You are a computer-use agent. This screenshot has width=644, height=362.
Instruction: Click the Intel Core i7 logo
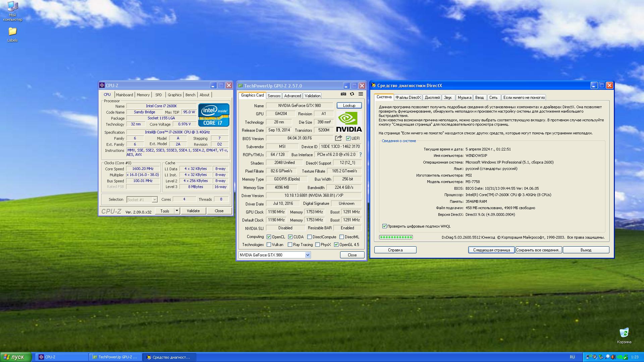point(214,115)
